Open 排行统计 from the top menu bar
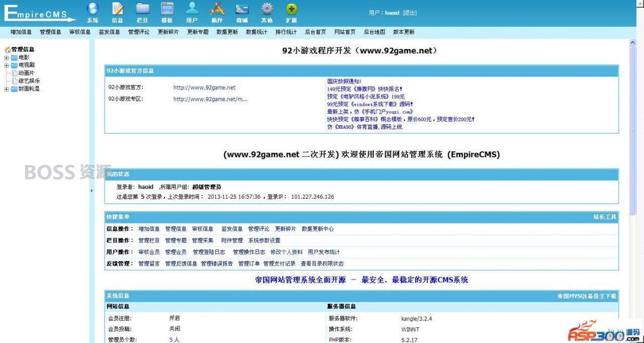The height and width of the screenshot is (343, 644). 286,32
